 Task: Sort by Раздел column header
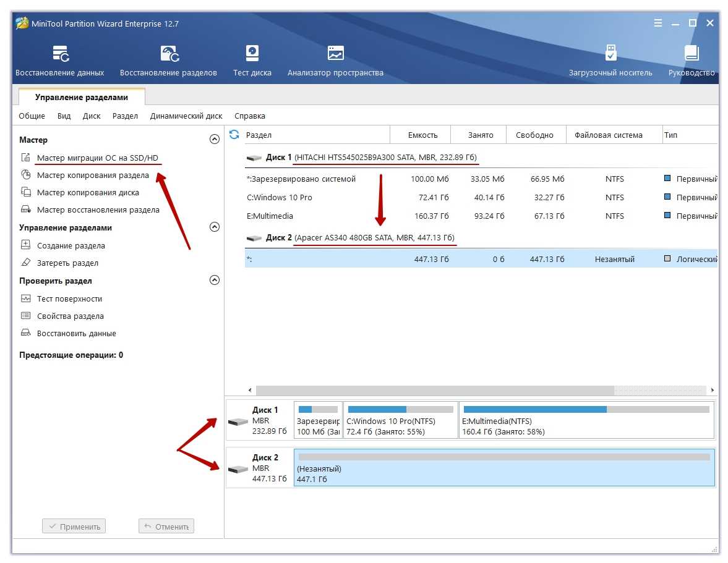(x=317, y=135)
